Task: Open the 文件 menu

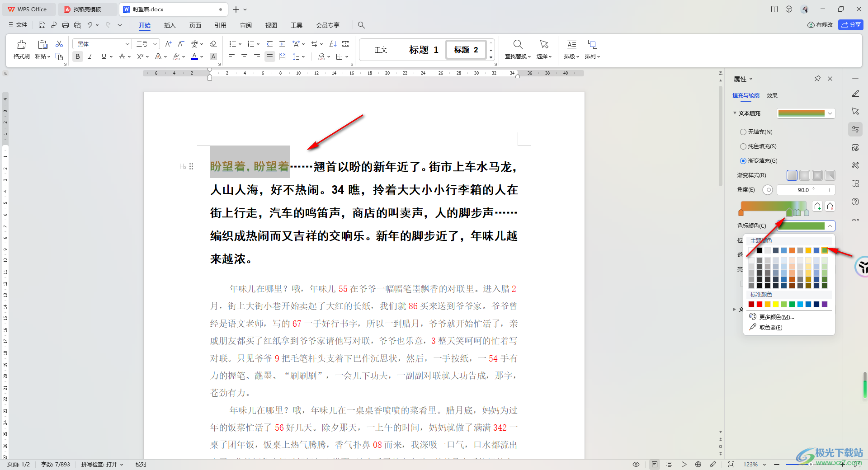Action: [18, 25]
